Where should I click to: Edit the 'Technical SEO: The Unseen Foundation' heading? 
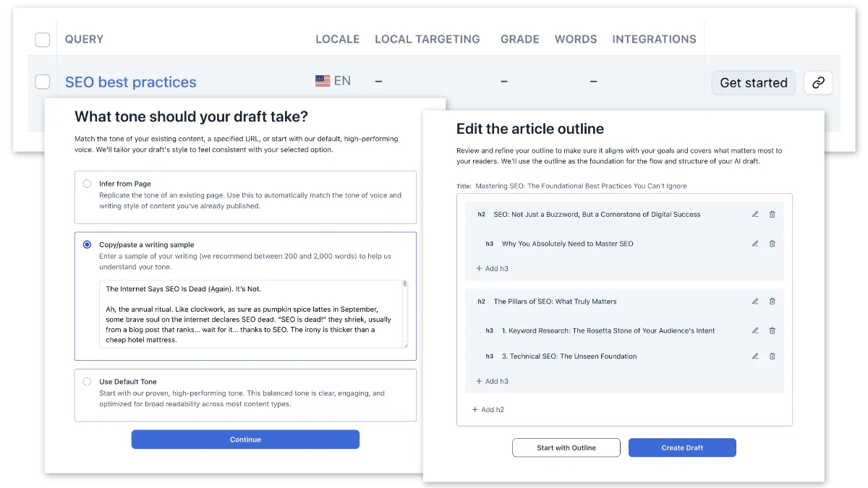click(755, 356)
